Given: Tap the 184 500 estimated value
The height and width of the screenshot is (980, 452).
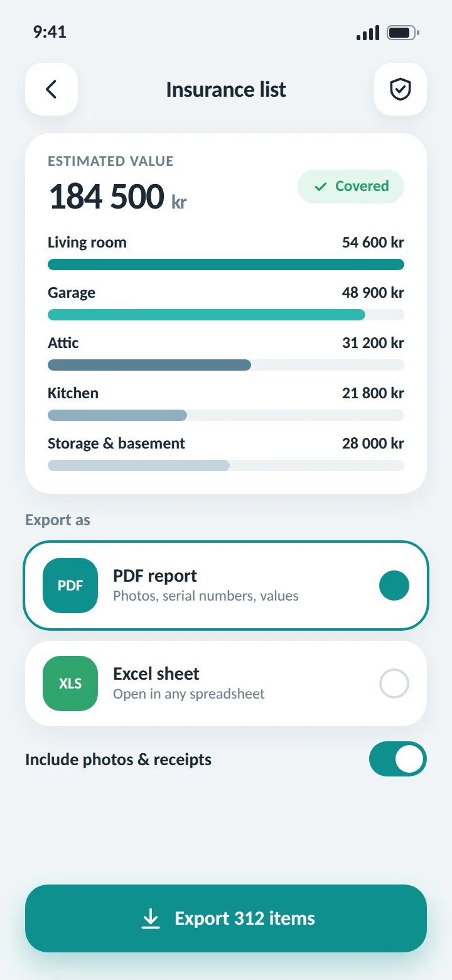Looking at the screenshot, I should (107, 197).
